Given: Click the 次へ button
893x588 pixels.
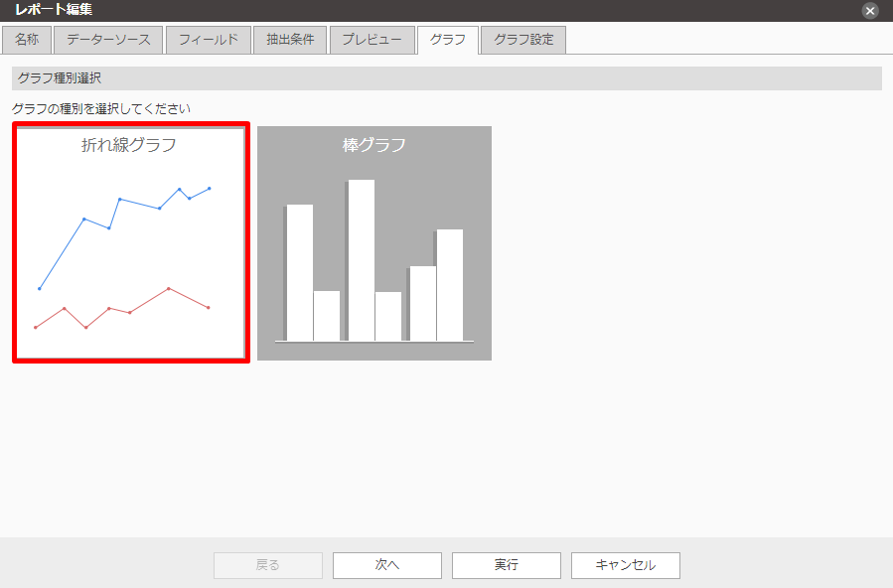Looking at the screenshot, I should pos(387,565).
